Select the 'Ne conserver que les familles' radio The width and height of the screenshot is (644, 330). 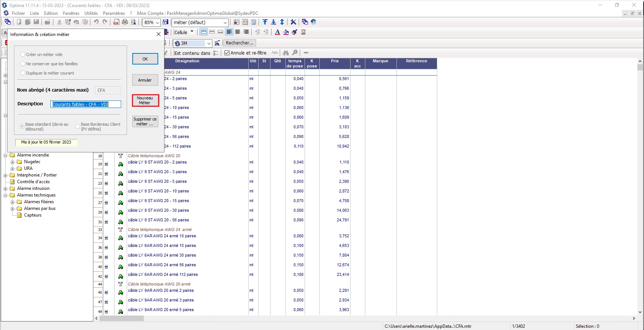click(23, 64)
